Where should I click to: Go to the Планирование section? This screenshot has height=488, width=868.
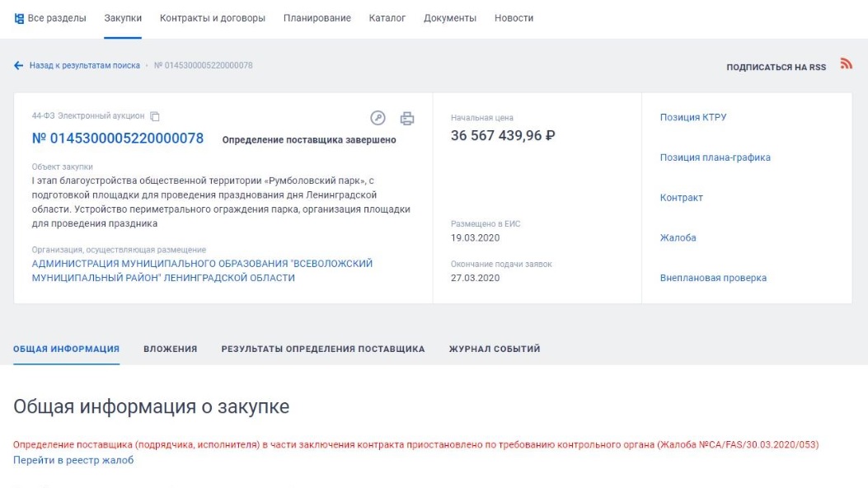point(317,18)
